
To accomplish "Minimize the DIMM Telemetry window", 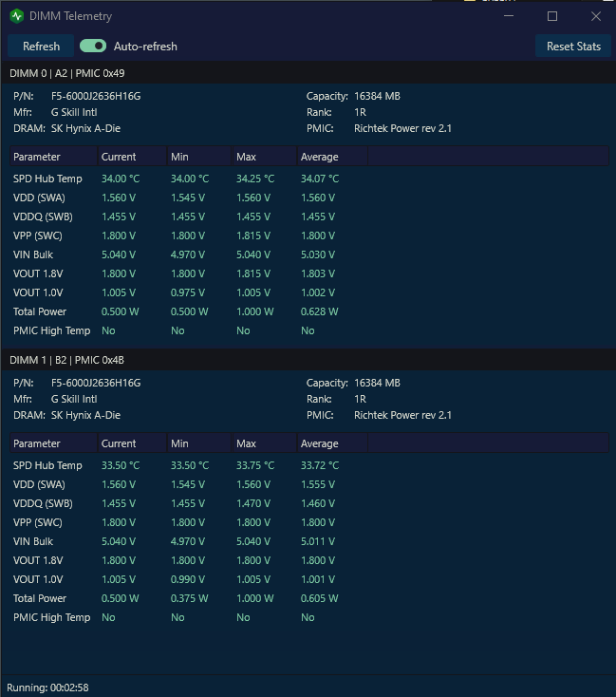I will pos(509,16).
